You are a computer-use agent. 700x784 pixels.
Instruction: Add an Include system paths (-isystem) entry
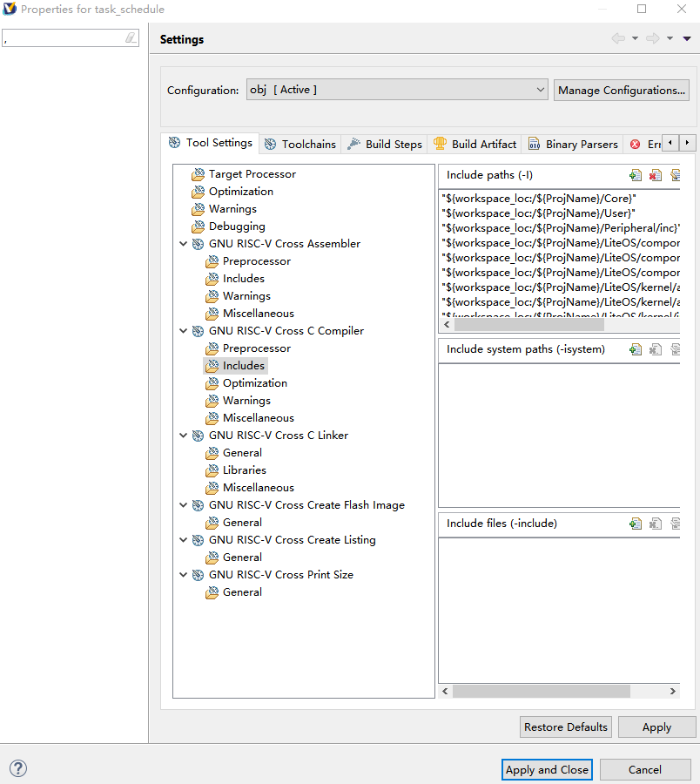click(x=636, y=349)
